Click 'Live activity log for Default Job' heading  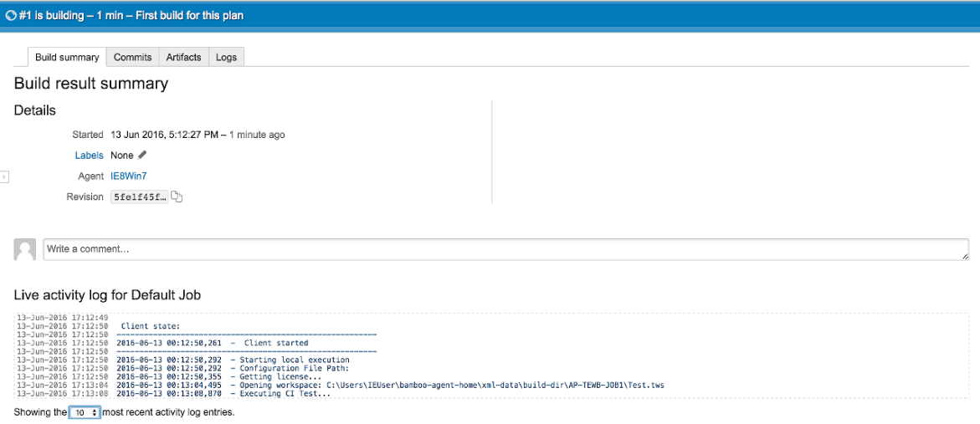pos(107,295)
